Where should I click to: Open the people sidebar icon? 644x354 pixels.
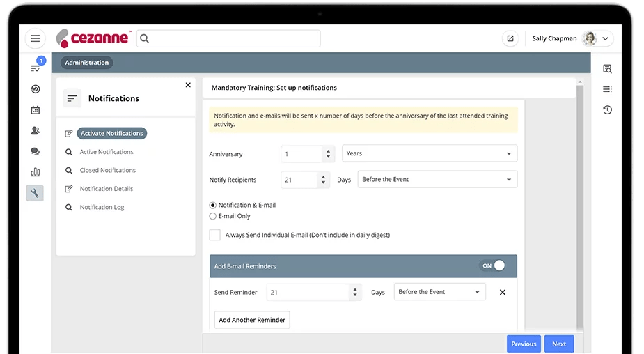[36, 131]
